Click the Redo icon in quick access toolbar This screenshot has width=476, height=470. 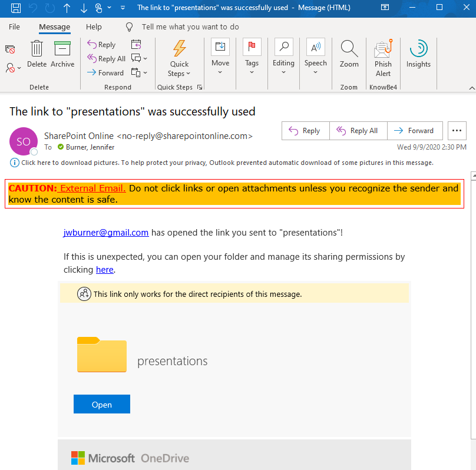point(50,8)
